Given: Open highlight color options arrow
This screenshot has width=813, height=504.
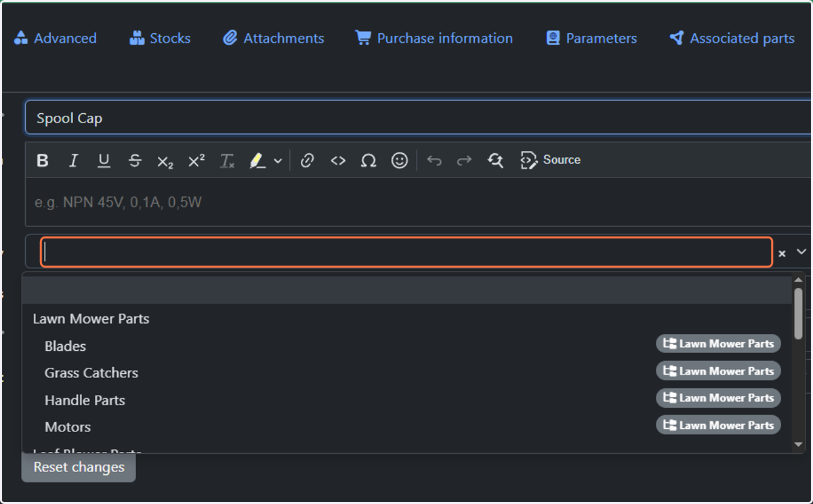Looking at the screenshot, I should pyautogui.click(x=278, y=161).
